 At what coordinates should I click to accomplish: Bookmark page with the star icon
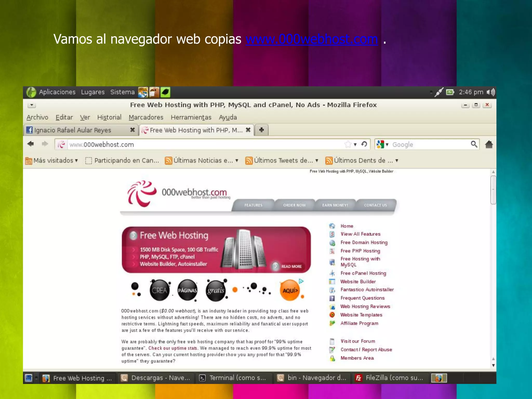348,144
